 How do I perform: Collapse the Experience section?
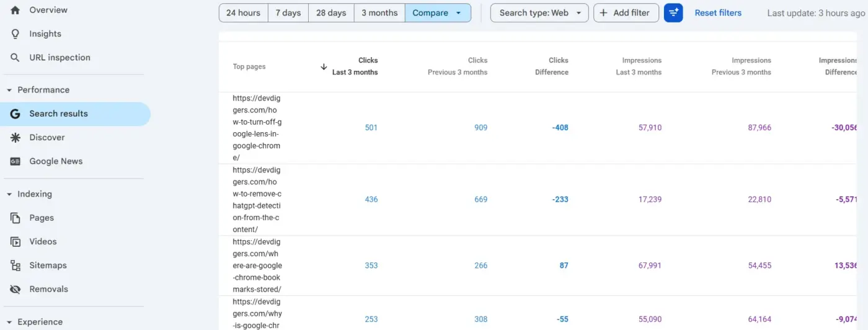(9, 322)
